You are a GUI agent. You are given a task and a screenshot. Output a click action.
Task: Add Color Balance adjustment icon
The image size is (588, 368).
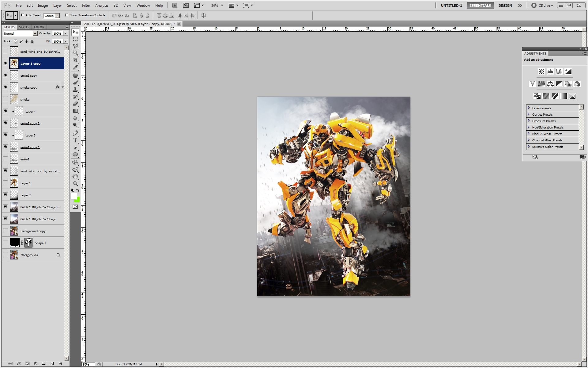[x=550, y=84]
